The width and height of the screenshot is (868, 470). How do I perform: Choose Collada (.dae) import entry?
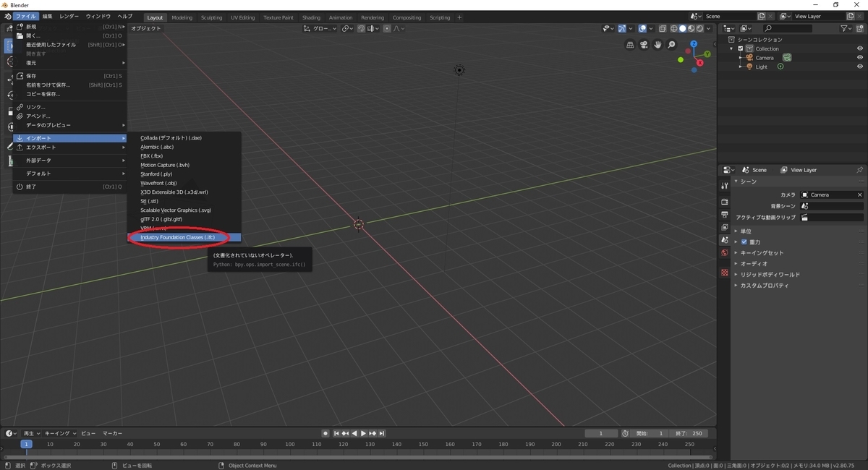pos(184,137)
